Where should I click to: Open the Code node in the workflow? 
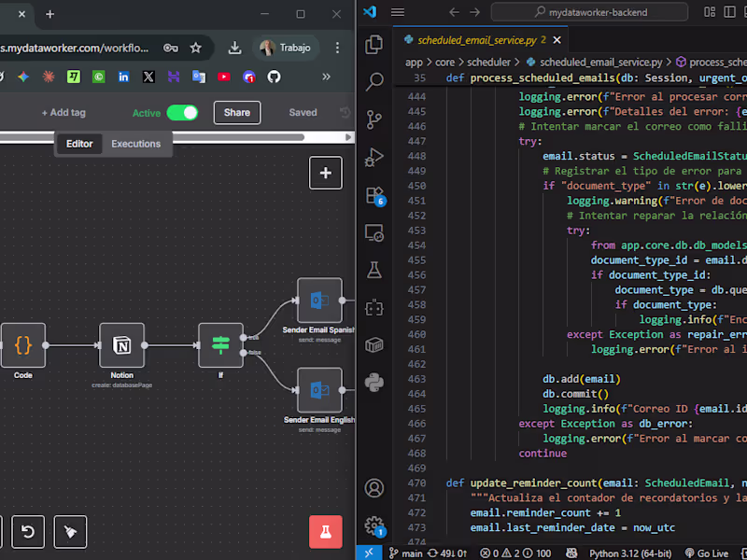click(x=23, y=346)
